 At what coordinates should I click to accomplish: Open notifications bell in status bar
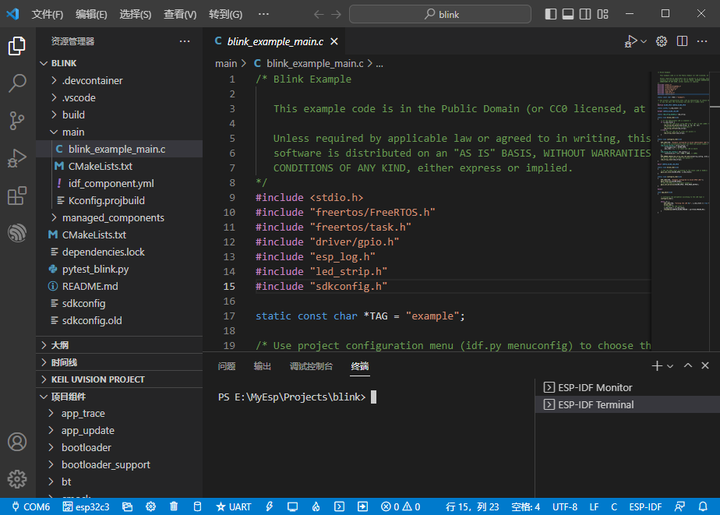click(703, 507)
